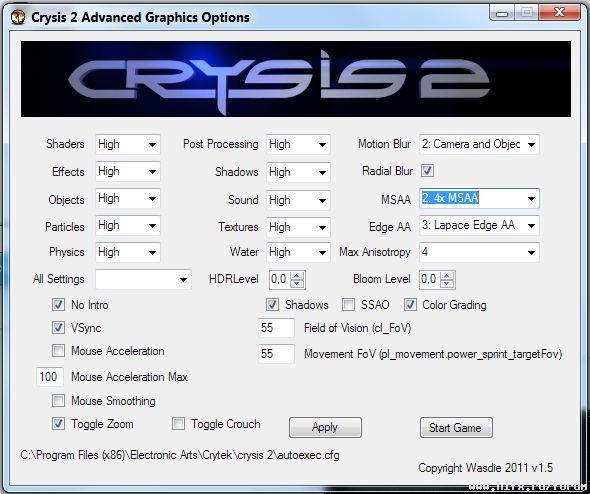The image size is (590, 494).
Task: Click the autoexec.cfg file path text
Action: pos(180,455)
